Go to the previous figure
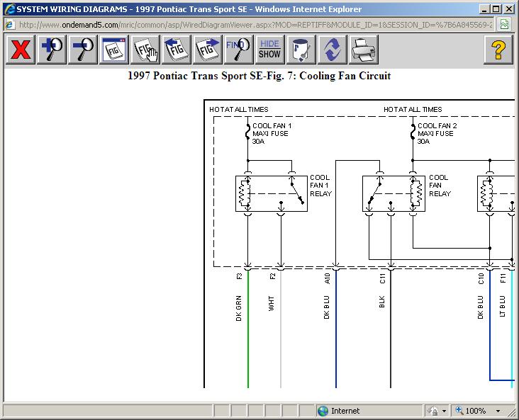The height and width of the screenshot is (420, 519). (176, 50)
